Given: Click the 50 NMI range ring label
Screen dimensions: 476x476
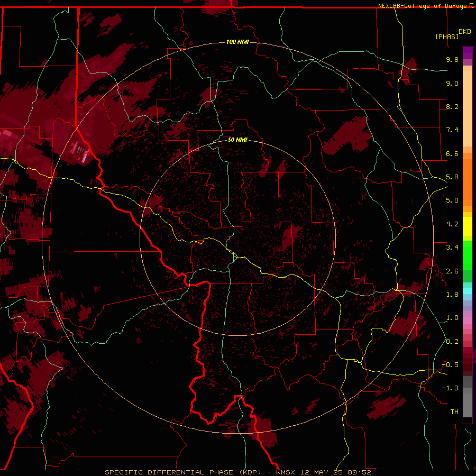Looking at the screenshot, I should [237, 140].
